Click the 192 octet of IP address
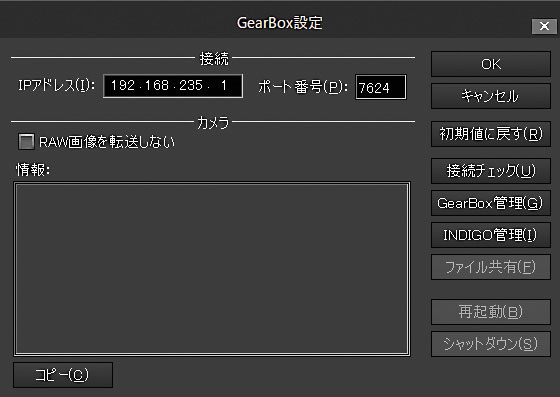The image size is (560, 397). pyautogui.click(x=123, y=86)
